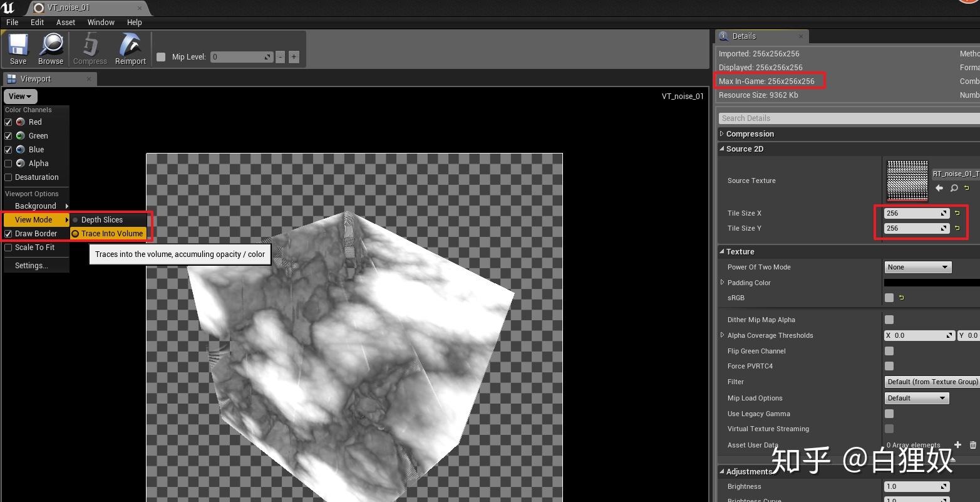Add an Asset User Data element with plus icon
Image resolution: width=980 pixels, height=502 pixels.
[957, 445]
